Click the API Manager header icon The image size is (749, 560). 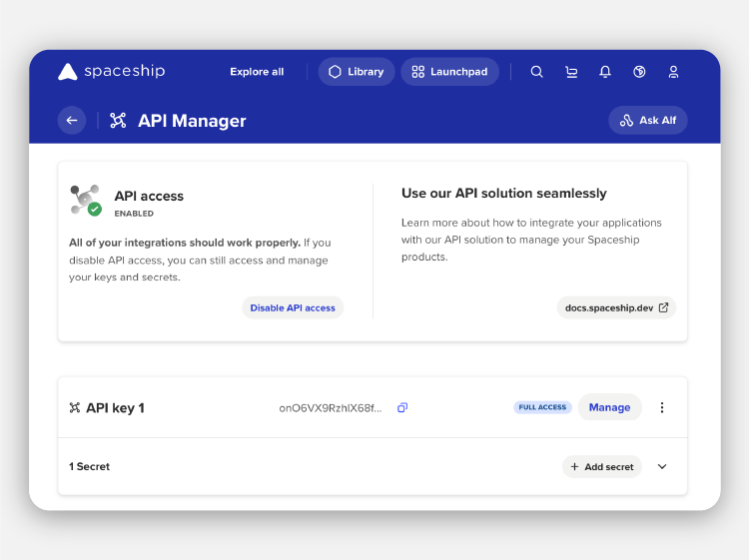[x=118, y=121]
